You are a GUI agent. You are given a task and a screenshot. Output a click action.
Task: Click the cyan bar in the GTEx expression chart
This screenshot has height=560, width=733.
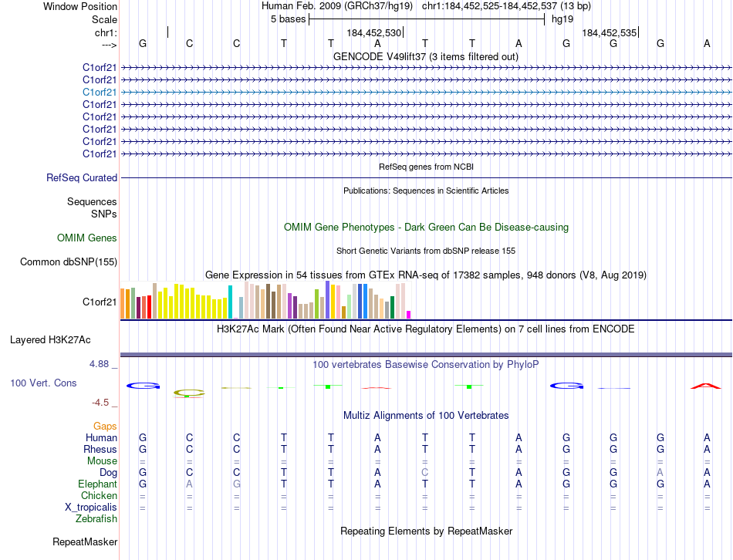230,302
